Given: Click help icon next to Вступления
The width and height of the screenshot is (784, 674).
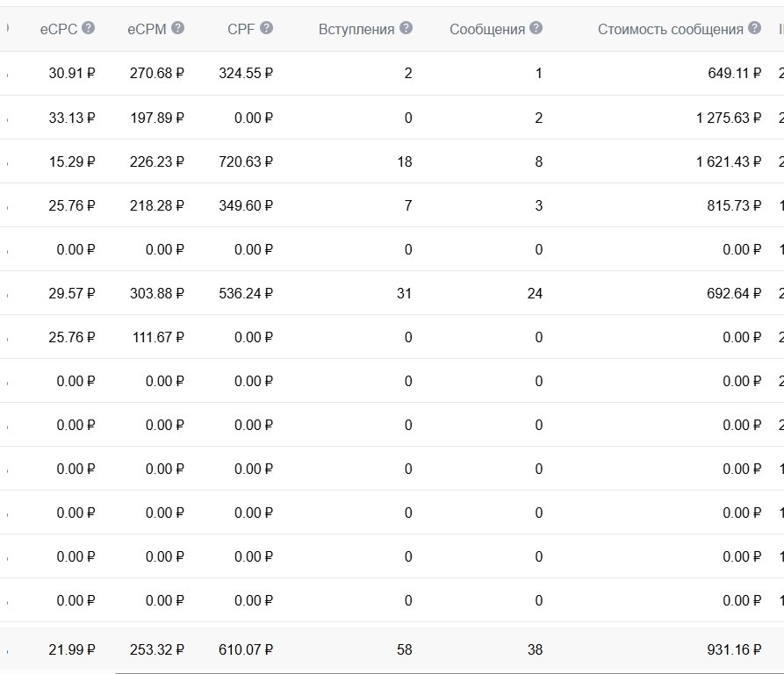Looking at the screenshot, I should 406,28.
